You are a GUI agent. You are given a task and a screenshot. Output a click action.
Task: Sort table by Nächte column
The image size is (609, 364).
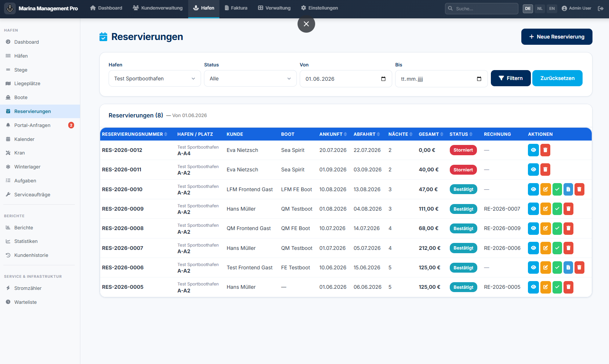click(x=401, y=134)
